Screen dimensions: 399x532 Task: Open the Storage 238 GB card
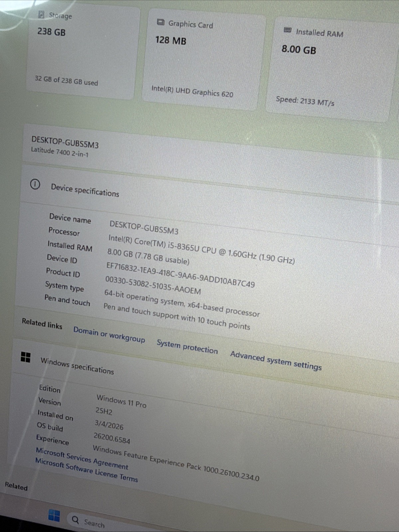pos(83,52)
